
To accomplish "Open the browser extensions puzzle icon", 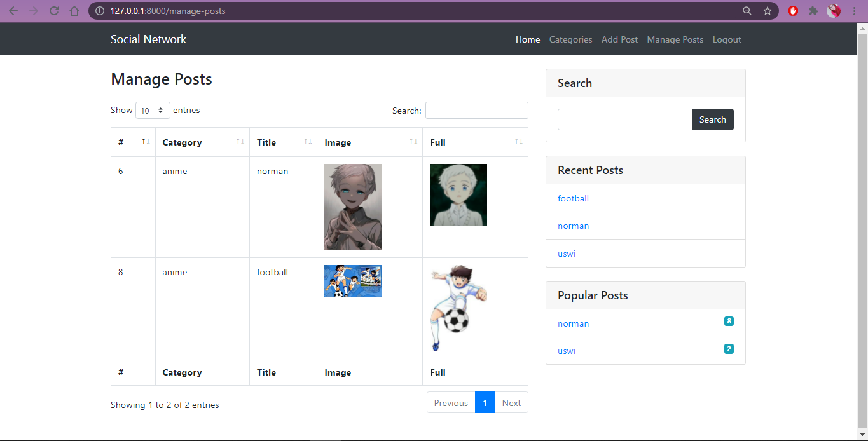I will (x=813, y=11).
